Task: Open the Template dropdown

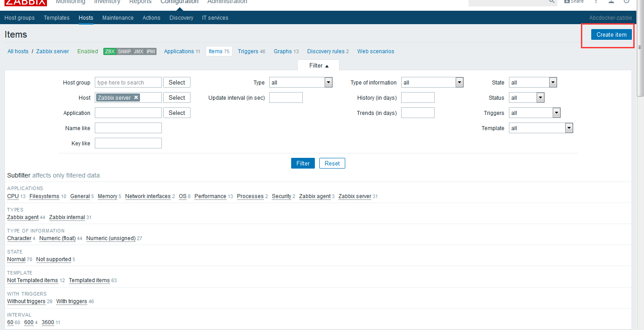Action: 541,128
